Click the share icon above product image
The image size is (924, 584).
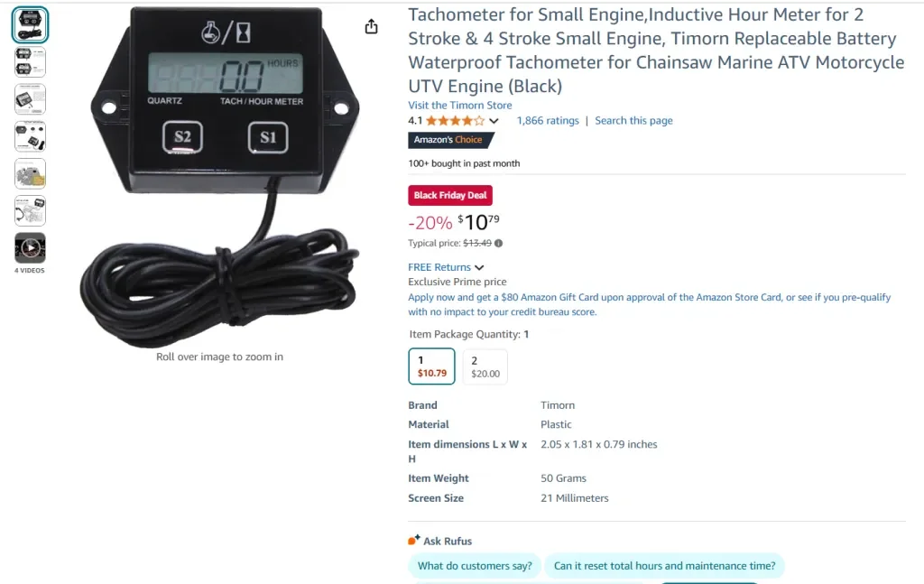371,26
